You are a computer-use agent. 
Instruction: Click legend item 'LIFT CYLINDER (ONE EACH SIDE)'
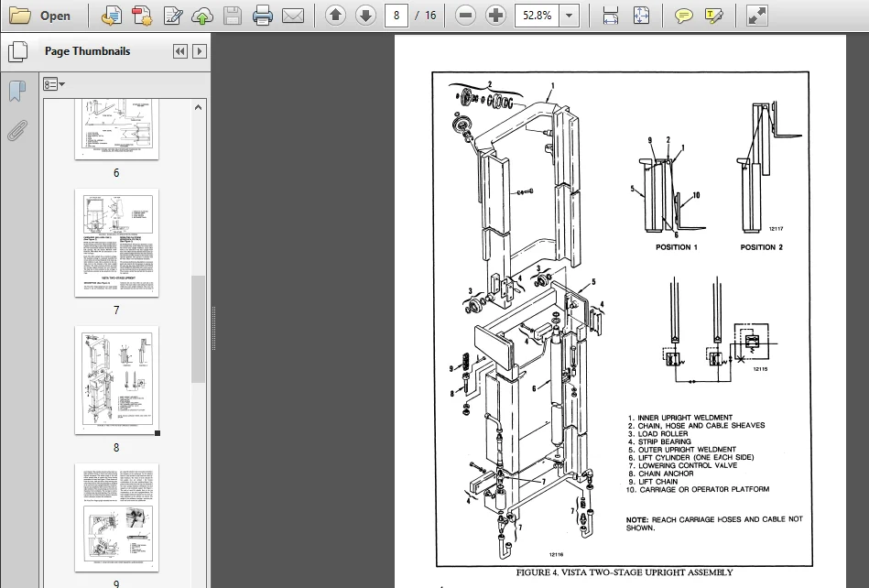[696, 458]
